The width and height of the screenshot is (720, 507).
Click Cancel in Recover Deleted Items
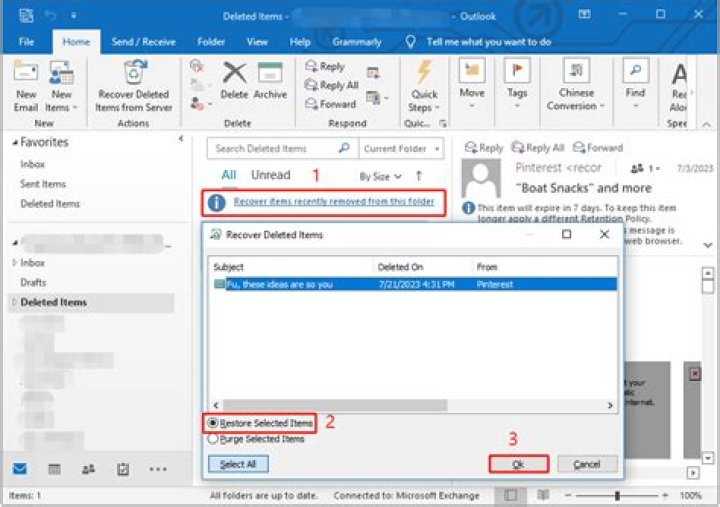[x=587, y=464]
